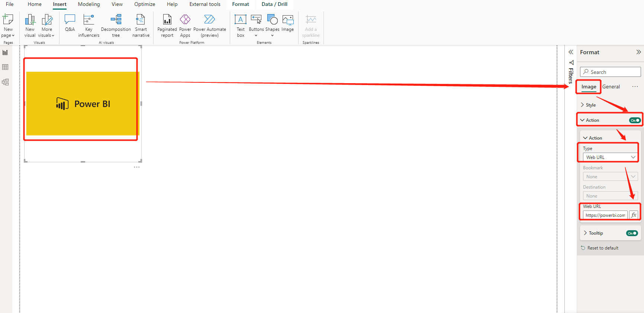
Task: Open the File menu
Action: pyautogui.click(x=10, y=4)
